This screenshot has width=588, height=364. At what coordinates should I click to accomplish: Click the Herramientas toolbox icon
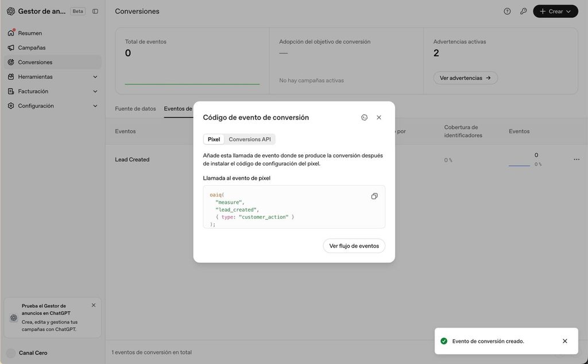(x=11, y=77)
